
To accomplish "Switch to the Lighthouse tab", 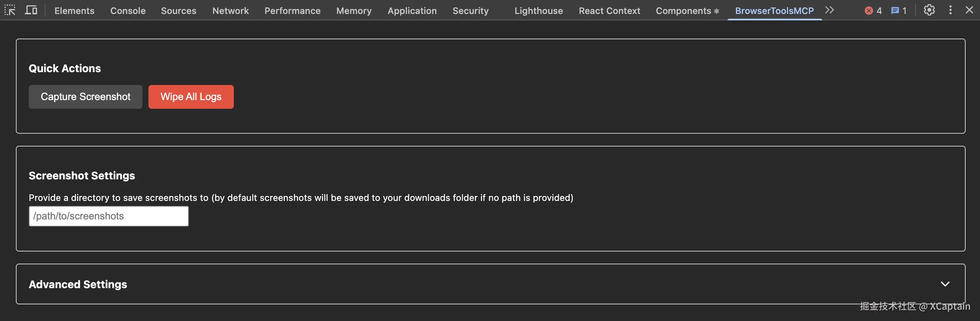I will 539,11.
